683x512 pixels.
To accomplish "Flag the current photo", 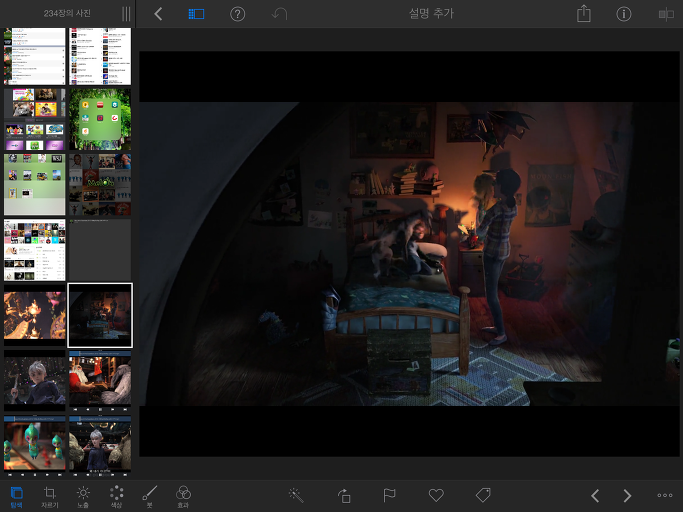I will [x=389, y=495].
